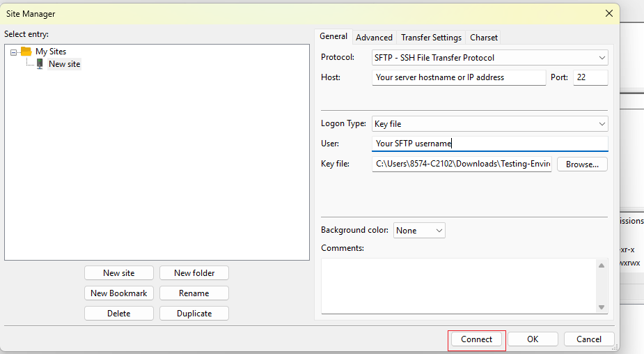The image size is (644, 354).
Task: Open the Charset tab
Action: [x=483, y=38]
